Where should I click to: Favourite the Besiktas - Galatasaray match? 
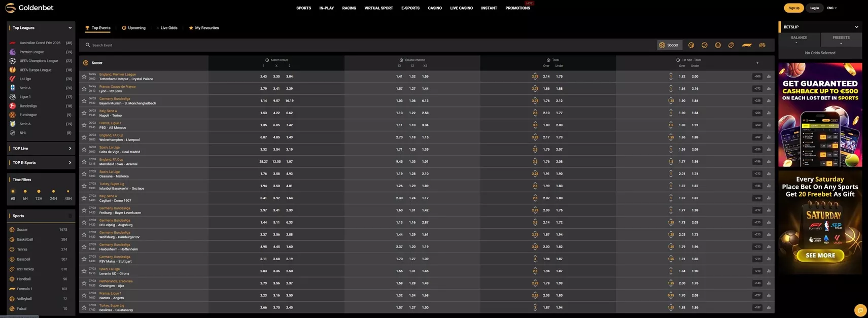tap(84, 308)
